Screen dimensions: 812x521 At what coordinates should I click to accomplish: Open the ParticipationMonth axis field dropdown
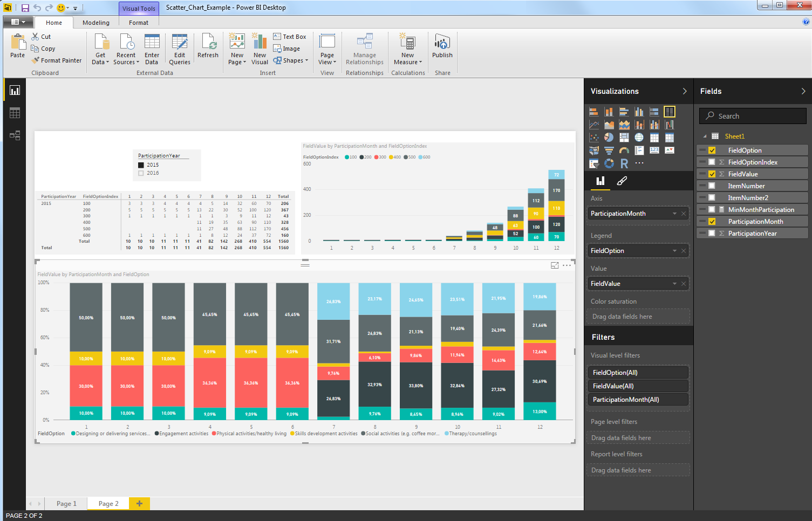click(x=674, y=214)
